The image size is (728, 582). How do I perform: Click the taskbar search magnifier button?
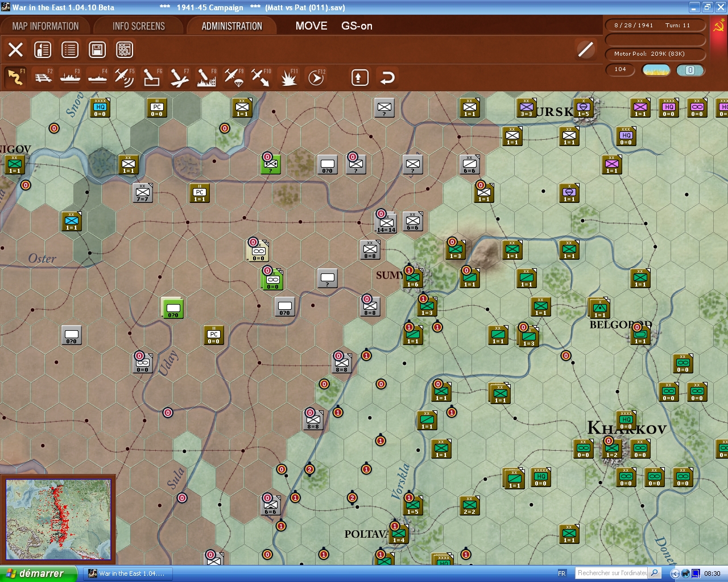coord(655,573)
